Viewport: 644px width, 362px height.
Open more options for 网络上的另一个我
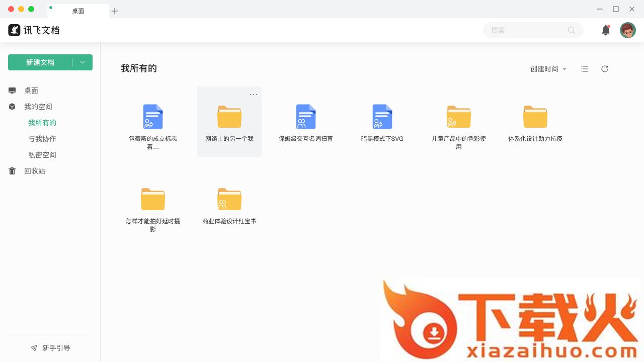254,94
